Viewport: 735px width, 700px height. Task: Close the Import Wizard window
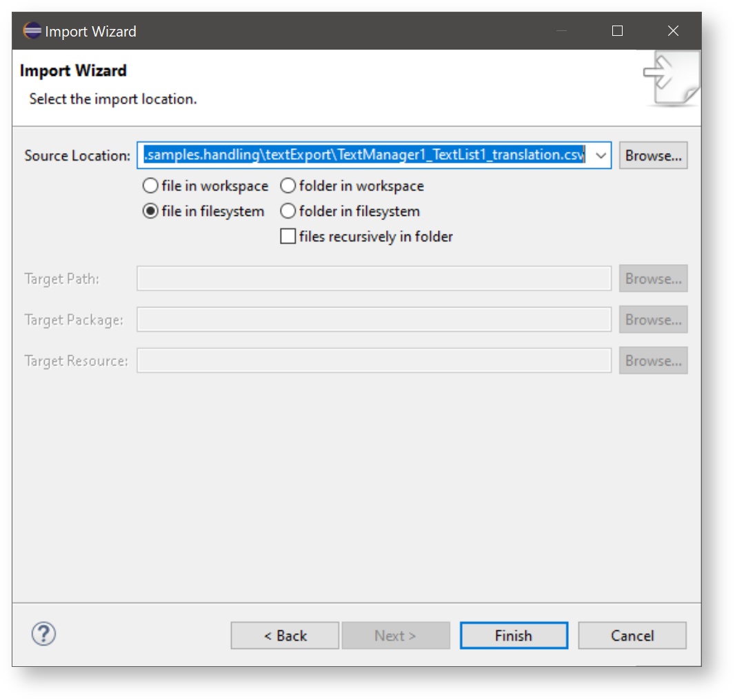click(673, 31)
